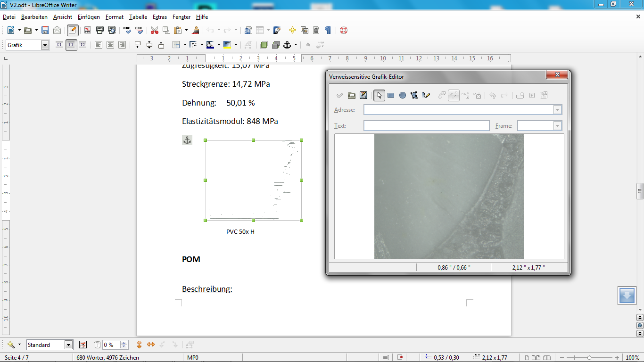Image resolution: width=644 pixels, height=362 pixels.
Task: Click the Text input field
Action: pyautogui.click(x=427, y=126)
